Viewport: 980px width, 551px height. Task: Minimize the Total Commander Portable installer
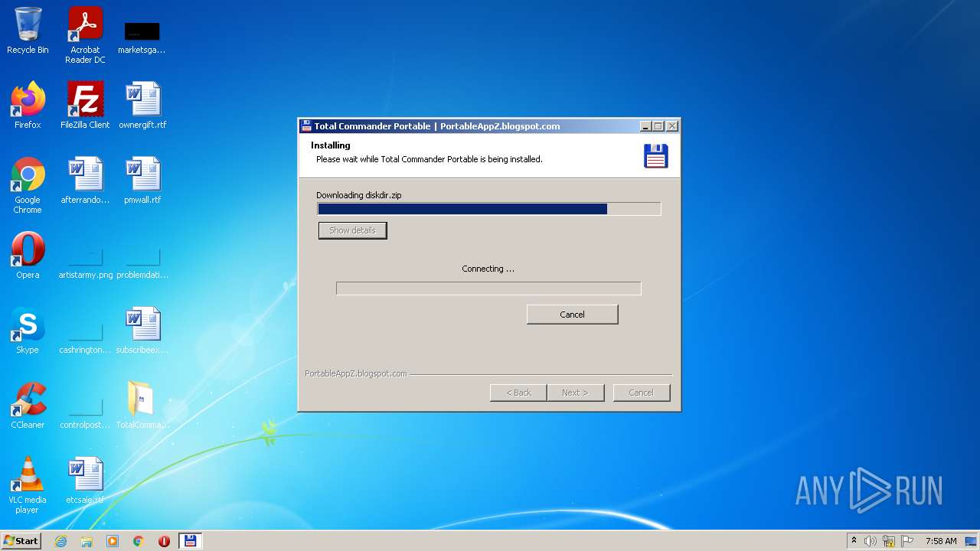click(645, 126)
